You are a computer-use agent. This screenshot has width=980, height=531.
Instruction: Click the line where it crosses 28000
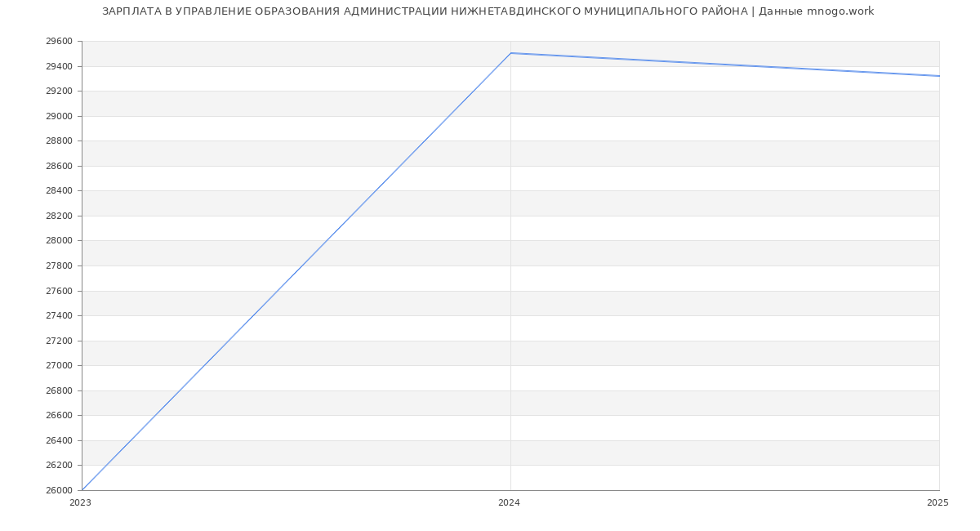tap(327, 241)
